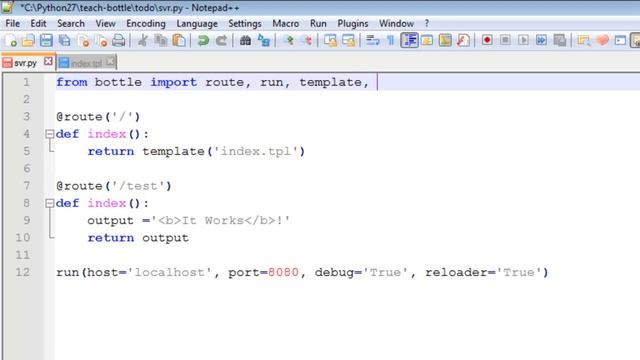Open the File menu
640x360 pixels.
[12, 24]
